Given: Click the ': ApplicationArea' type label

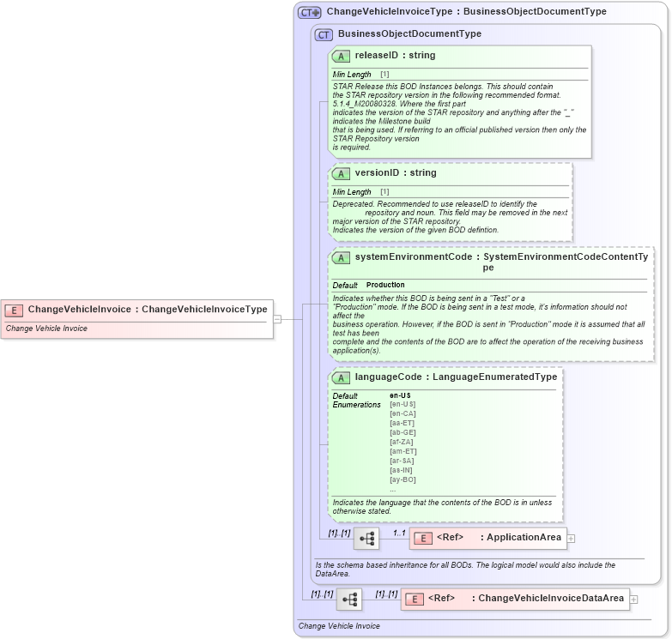Looking at the screenshot, I should point(521,537).
